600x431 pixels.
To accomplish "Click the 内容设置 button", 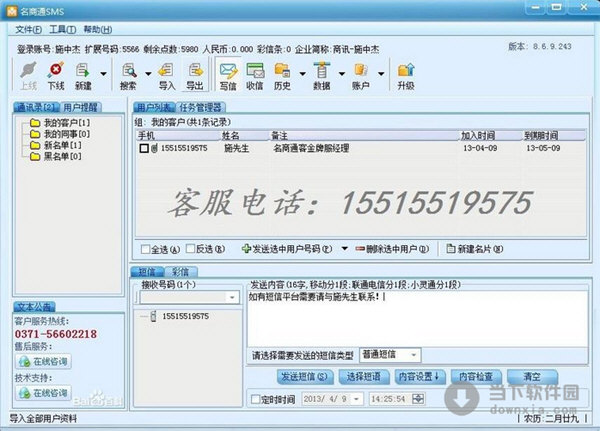I will pyautogui.click(x=419, y=377).
